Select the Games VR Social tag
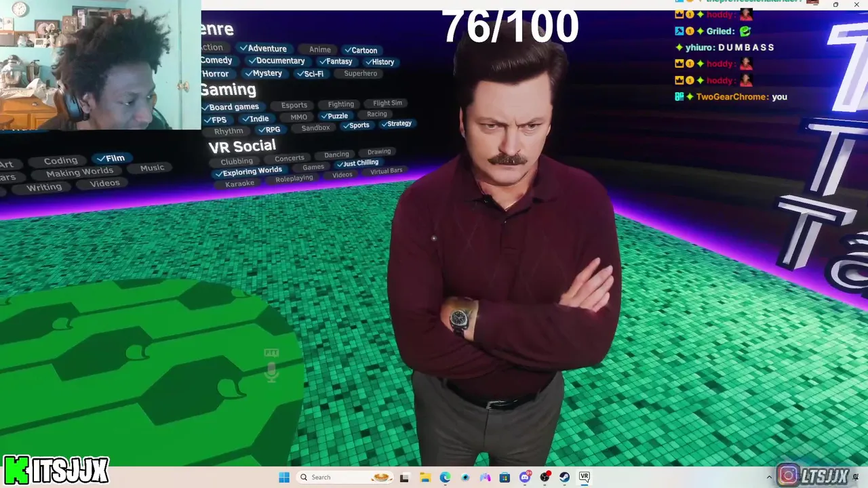The image size is (868, 488). point(313,167)
